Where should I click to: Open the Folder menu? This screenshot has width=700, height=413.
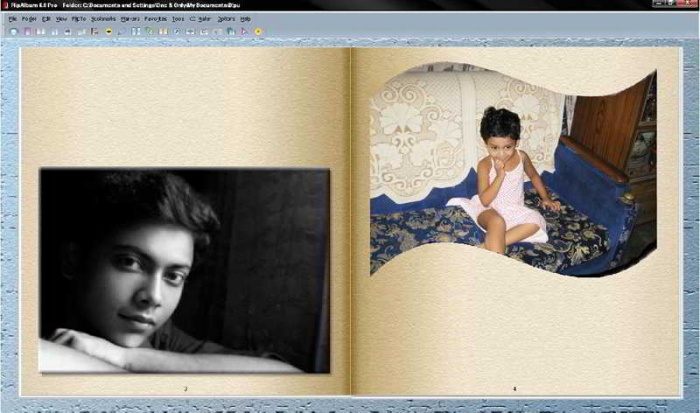tap(29, 19)
